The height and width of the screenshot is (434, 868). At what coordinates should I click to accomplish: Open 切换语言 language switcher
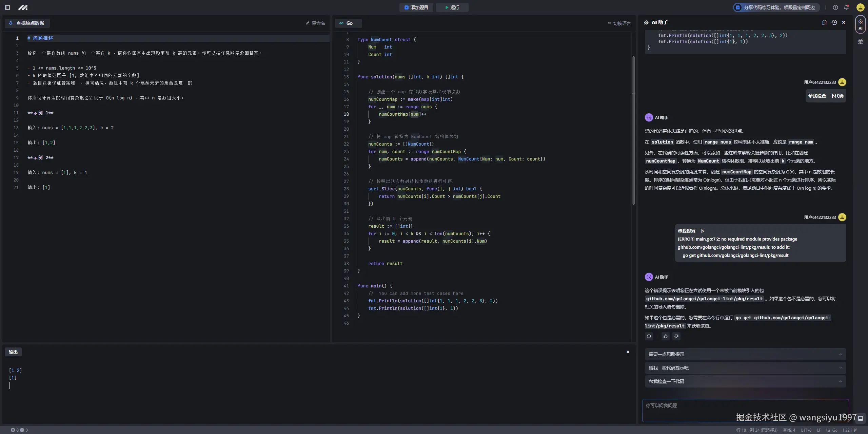(x=619, y=23)
